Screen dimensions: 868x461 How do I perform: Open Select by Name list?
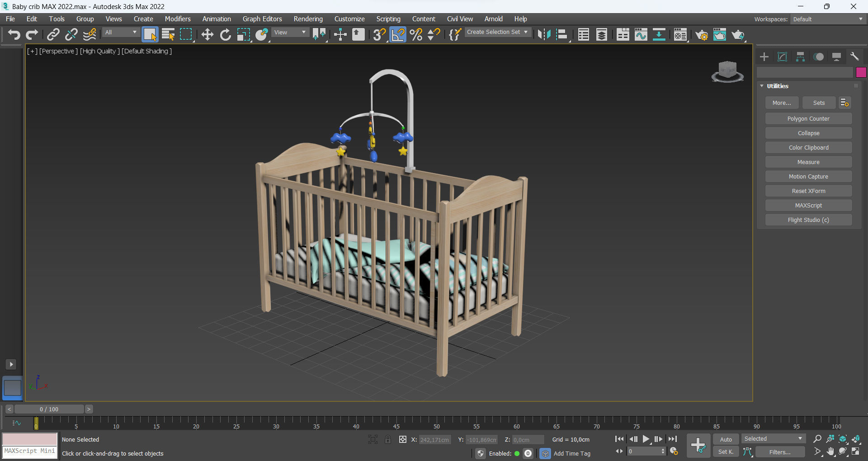[168, 35]
